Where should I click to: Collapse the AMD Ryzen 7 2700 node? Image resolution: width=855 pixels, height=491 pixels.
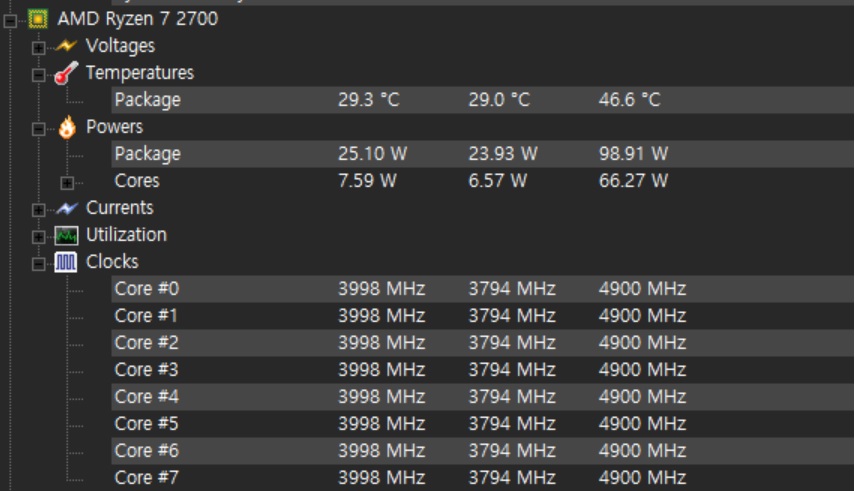(x=10, y=21)
